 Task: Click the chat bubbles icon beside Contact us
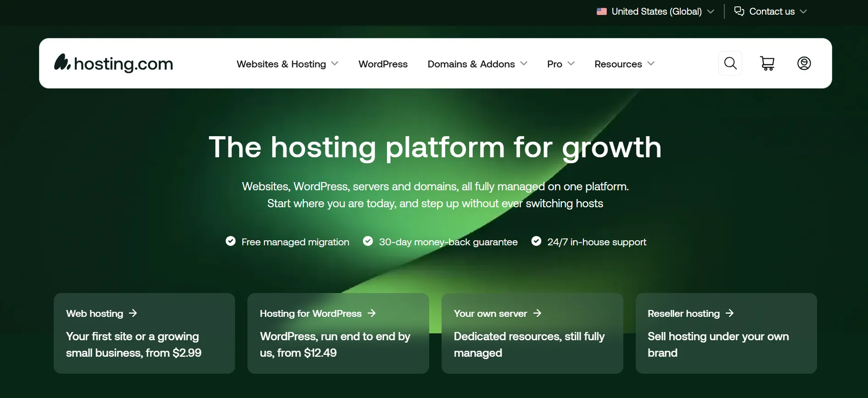[x=739, y=11]
